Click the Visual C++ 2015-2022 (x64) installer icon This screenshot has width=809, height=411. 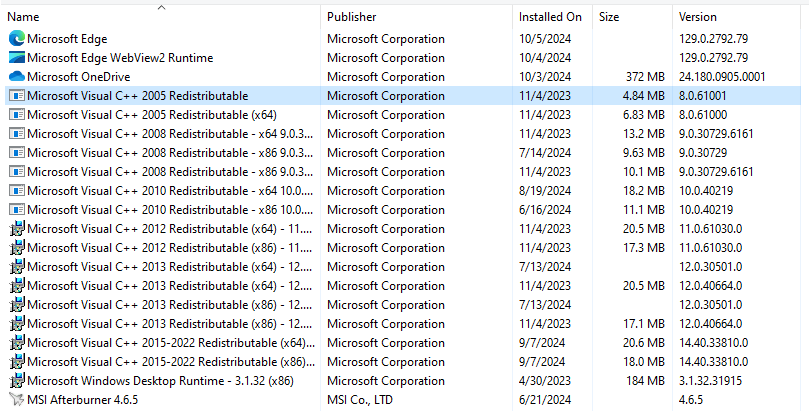pyautogui.click(x=16, y=343)
